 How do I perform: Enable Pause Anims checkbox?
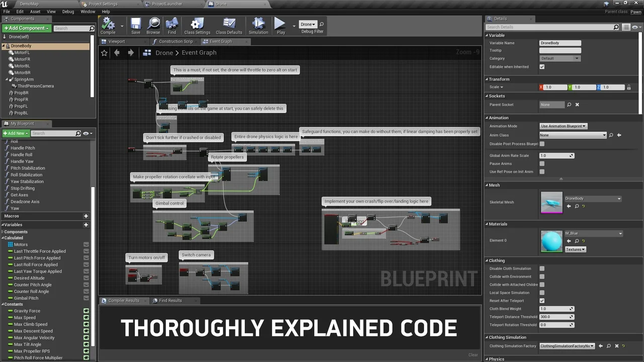542,163
